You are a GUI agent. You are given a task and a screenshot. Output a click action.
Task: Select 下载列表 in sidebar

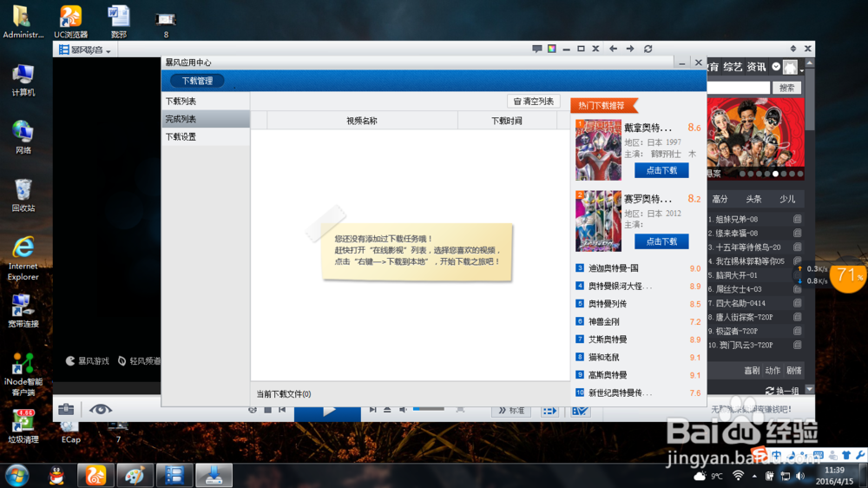click(206, 102)
